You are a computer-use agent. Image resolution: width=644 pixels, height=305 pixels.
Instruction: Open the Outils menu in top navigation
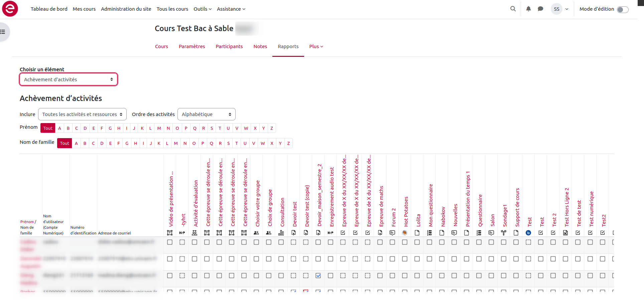pos(202,9)
